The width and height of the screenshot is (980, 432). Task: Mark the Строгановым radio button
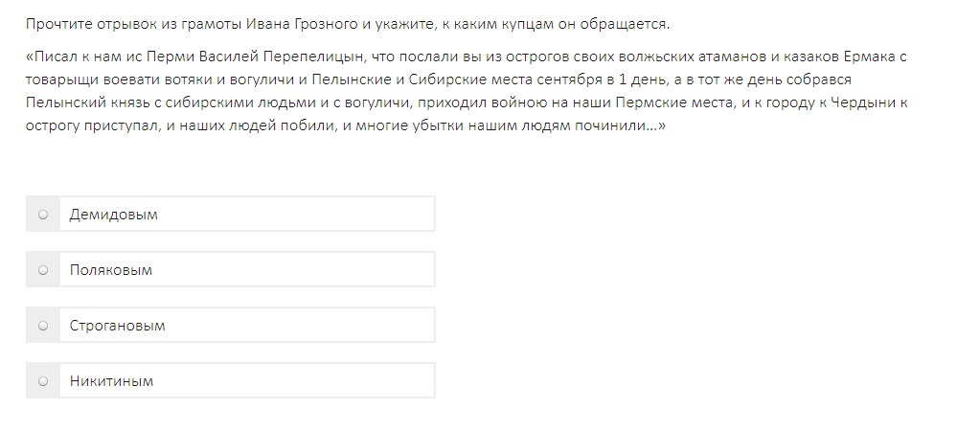coord(43,326)
